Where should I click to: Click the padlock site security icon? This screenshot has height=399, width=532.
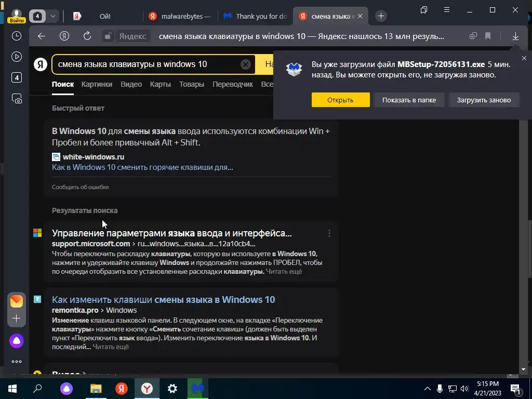(108, 36)
